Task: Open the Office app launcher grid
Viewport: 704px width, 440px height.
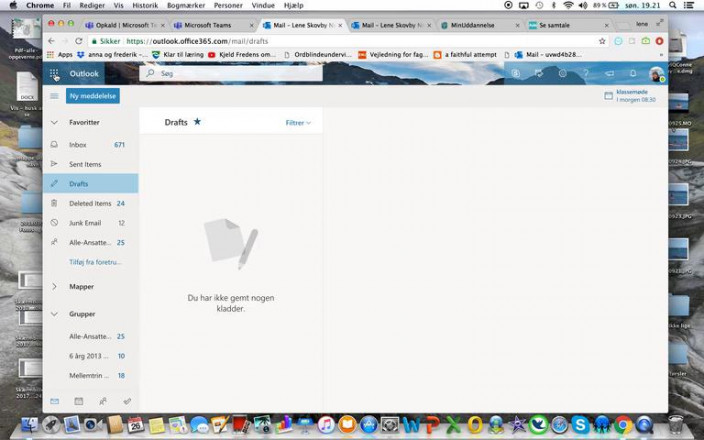Action: pos(54,74)
